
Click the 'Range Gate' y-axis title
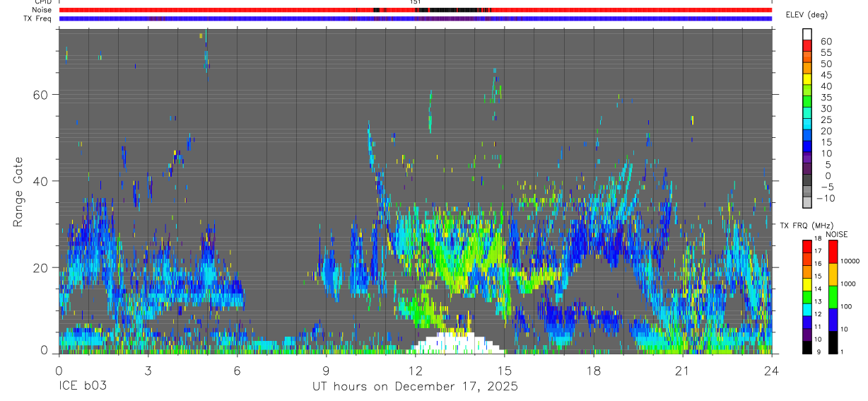coord(18,192)
